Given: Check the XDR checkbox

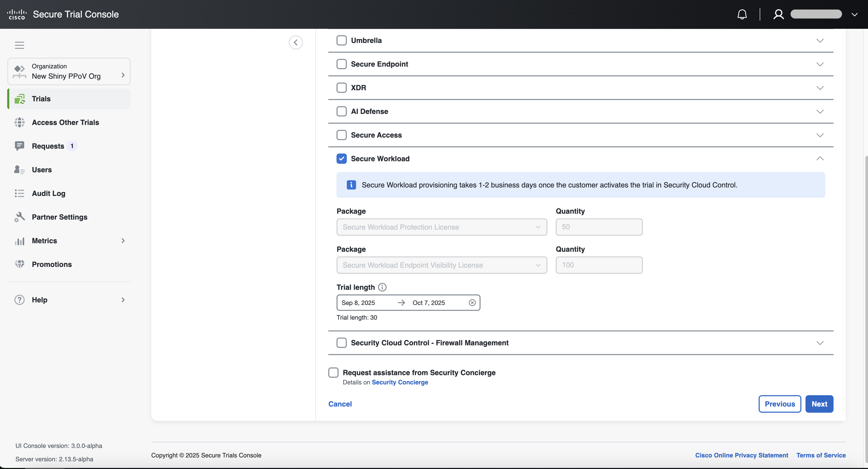Looking at the screenshot, I should coord(341,87).
